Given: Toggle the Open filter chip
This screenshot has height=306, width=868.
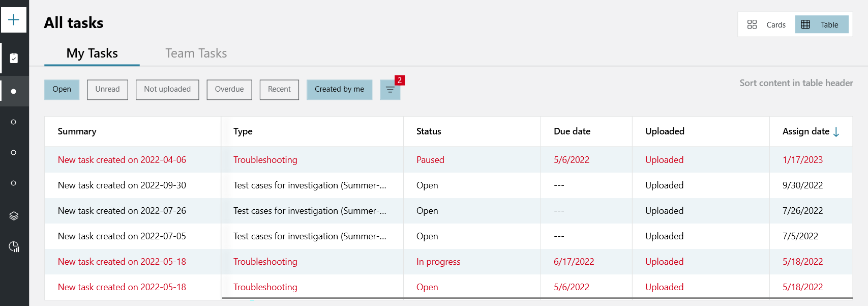Looking at the screenshot, I should [x=62, y=90].
